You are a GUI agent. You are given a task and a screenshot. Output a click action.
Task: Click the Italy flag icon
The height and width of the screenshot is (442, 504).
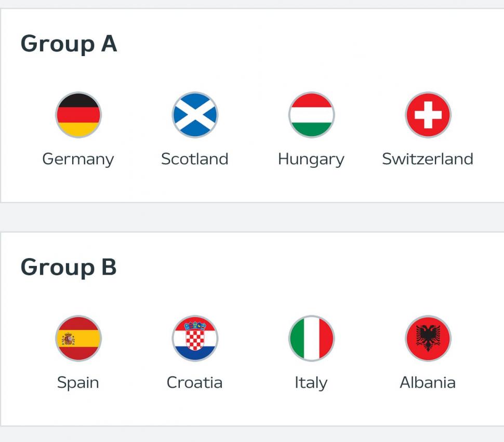[x=311, y=338]
